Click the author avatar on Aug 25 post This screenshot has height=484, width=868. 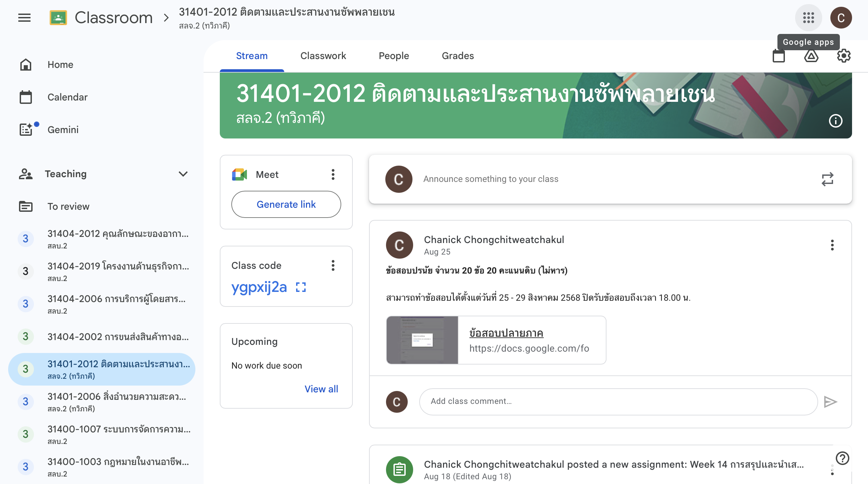[399, 245]
